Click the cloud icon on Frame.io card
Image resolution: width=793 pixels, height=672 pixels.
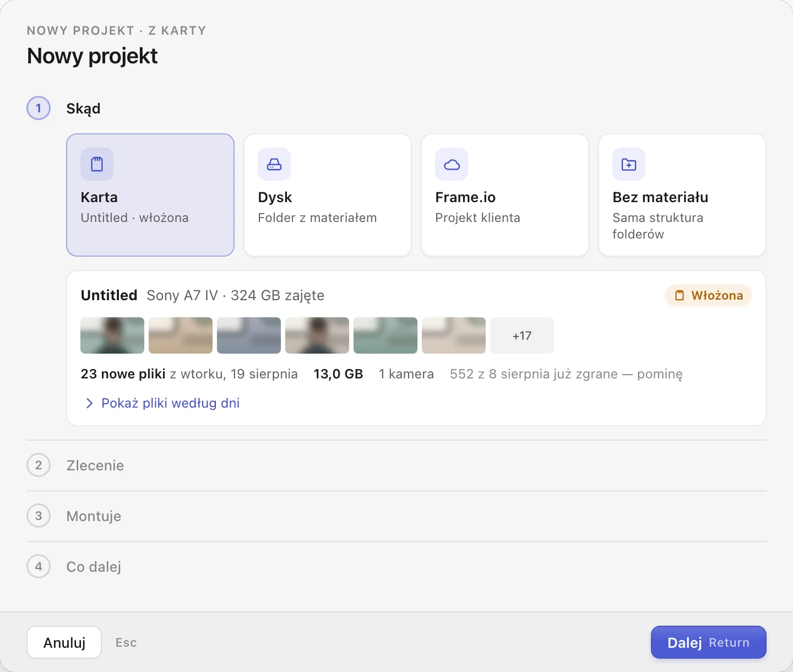tap(452, 164)
